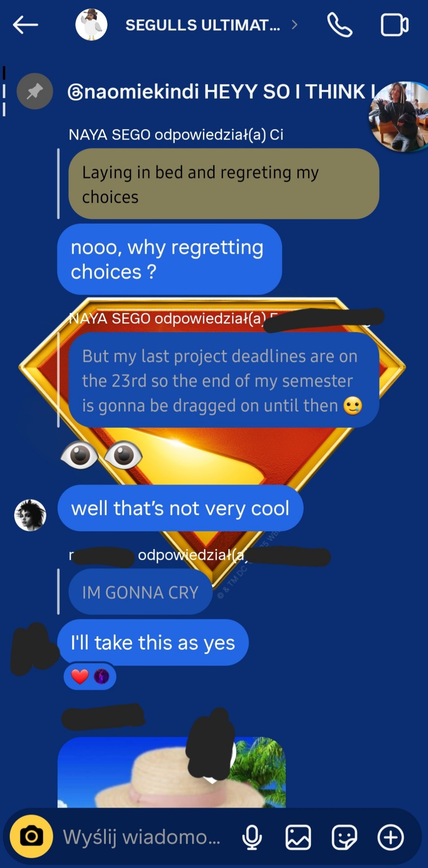Start a voice call with the group

pyautogui.click(x=340, y=25)
